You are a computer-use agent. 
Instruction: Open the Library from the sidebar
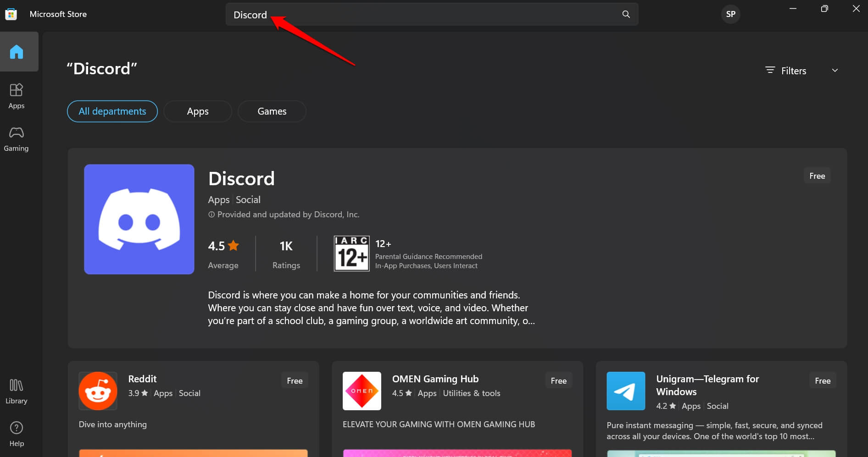click(17, 390)
